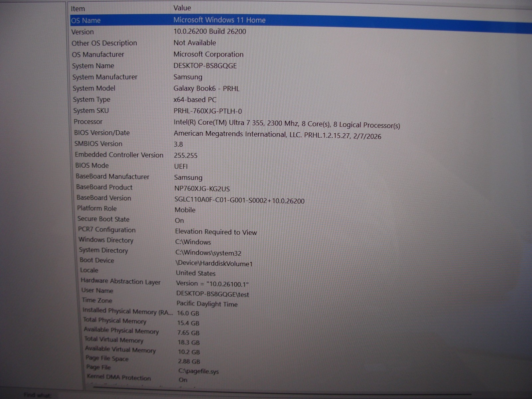Screen dimensions: 532x399
Task: Click Samsung value of BaseBoard Manufacturer
Action: click(x=188, y=178)
